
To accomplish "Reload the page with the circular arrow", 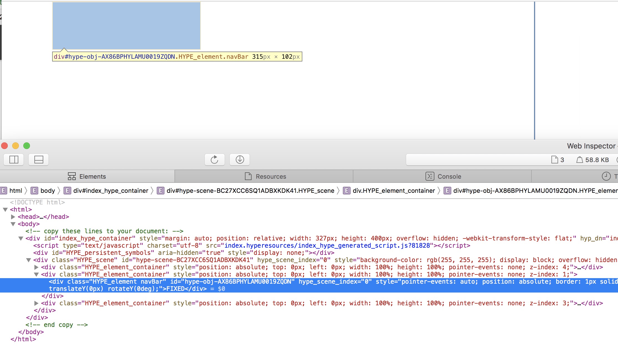I will point(214,160).
